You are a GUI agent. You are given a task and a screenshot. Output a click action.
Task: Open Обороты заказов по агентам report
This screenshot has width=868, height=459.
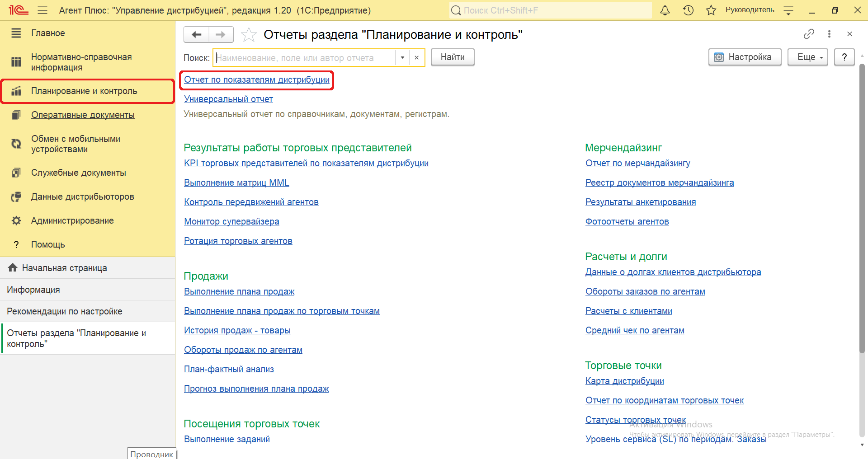click(x=645, y=292)
